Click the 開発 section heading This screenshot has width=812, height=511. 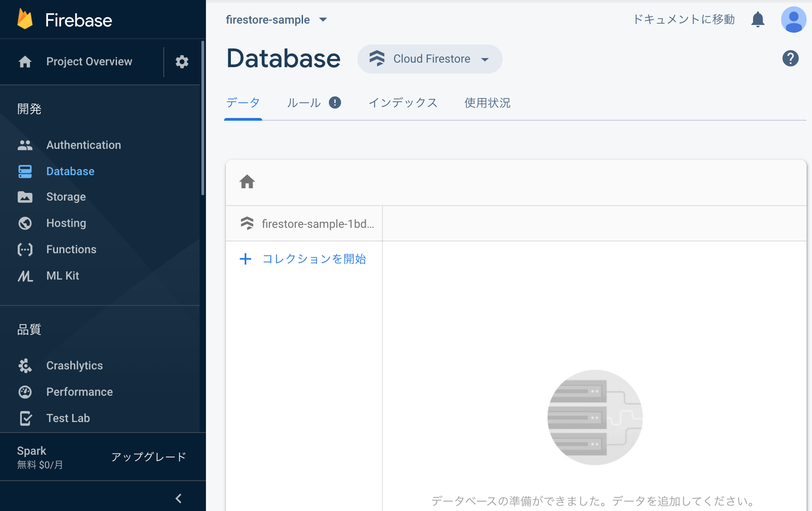coord(29,109)
